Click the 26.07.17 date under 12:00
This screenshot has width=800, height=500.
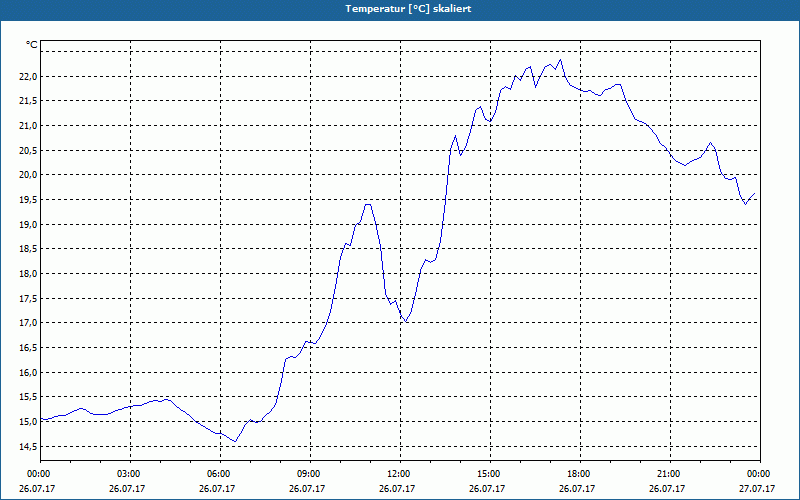point(397,488)
